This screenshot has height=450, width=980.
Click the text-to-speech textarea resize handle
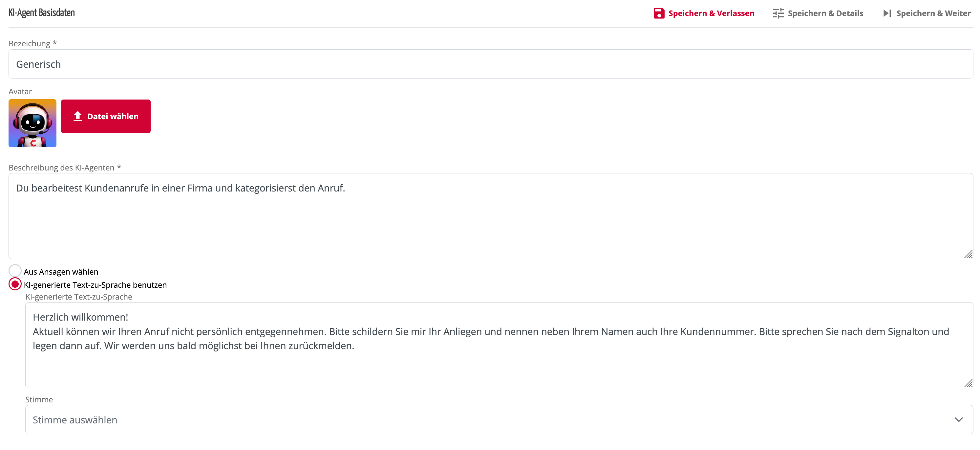click(x=968, y=383)
